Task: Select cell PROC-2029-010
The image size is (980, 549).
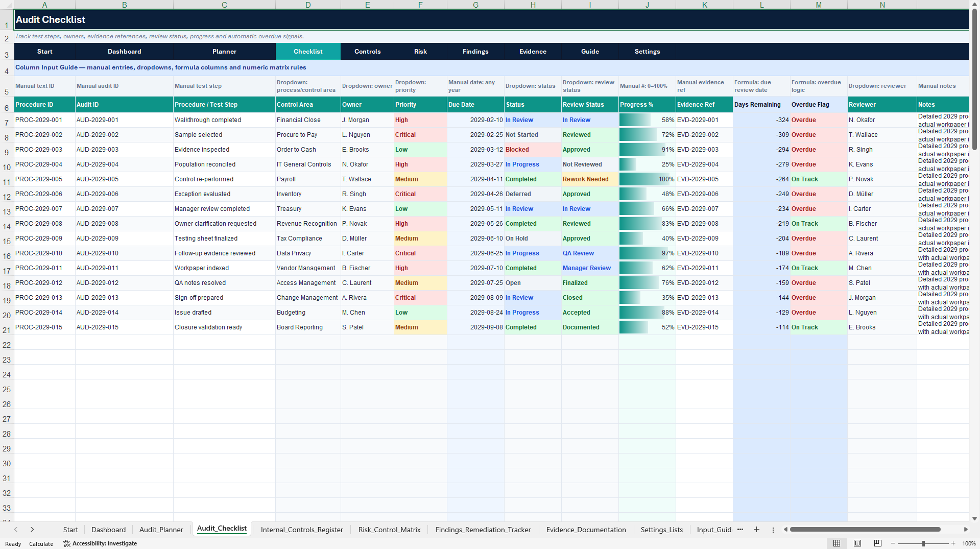Action: (x=44, y=253)
